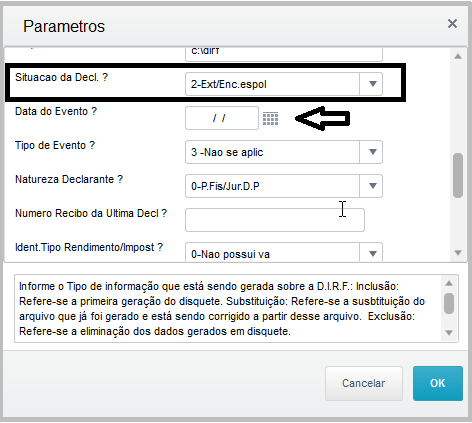Click the help description scrollbar thumb
This screenshot has height=423, width=472.
click(x=449, y=303)
